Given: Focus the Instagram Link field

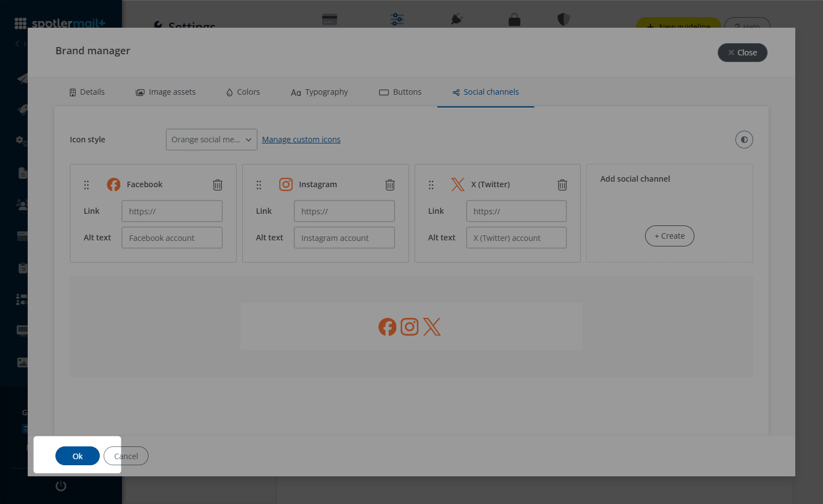Looking at the screenshot, I should coord(344,211).
